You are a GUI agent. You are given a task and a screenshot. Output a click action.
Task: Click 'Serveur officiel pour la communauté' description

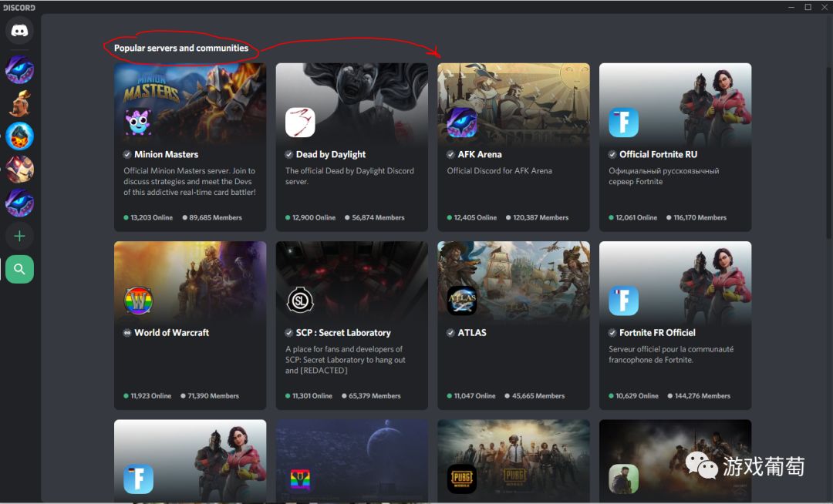[671, 349]
